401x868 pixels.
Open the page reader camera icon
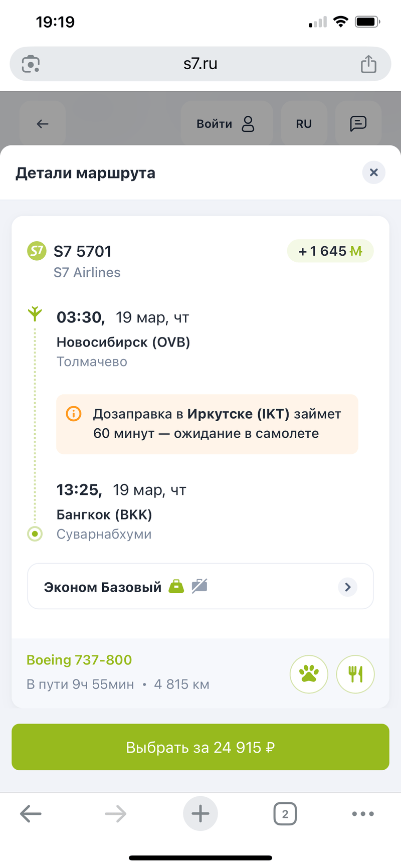[31, 64]
